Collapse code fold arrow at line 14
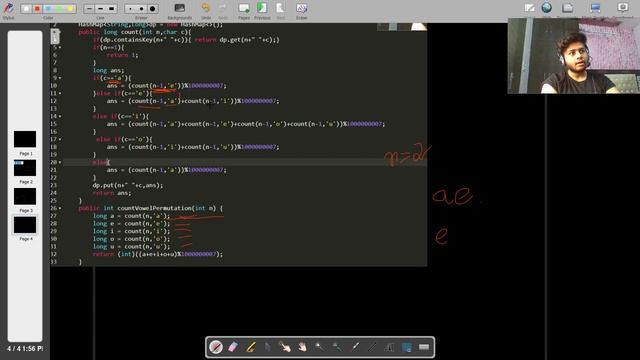 point(60,116)
